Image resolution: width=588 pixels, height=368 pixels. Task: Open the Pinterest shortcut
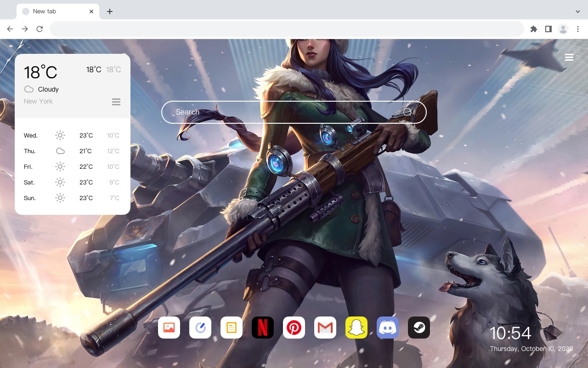[x=294, y=328]
